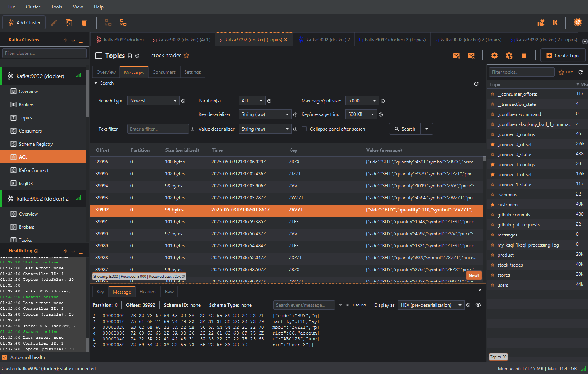The width and height of the screenshot is (588, 374).
Task: Open the Tools menu
Action: [56, 7]
